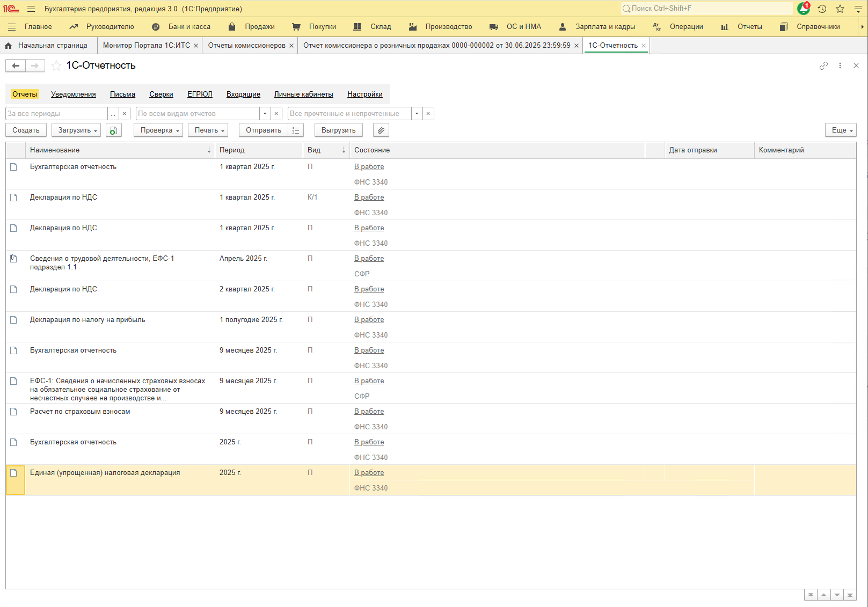868x607 pixels.
Task: Switch to the Уведомления section
Action: (x=74, y=94)
